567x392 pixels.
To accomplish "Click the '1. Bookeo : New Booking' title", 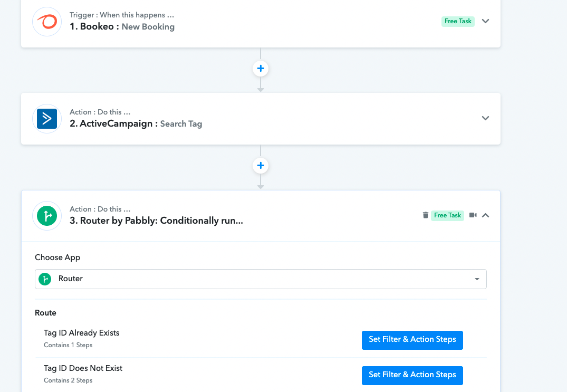I will pos(122,27).
